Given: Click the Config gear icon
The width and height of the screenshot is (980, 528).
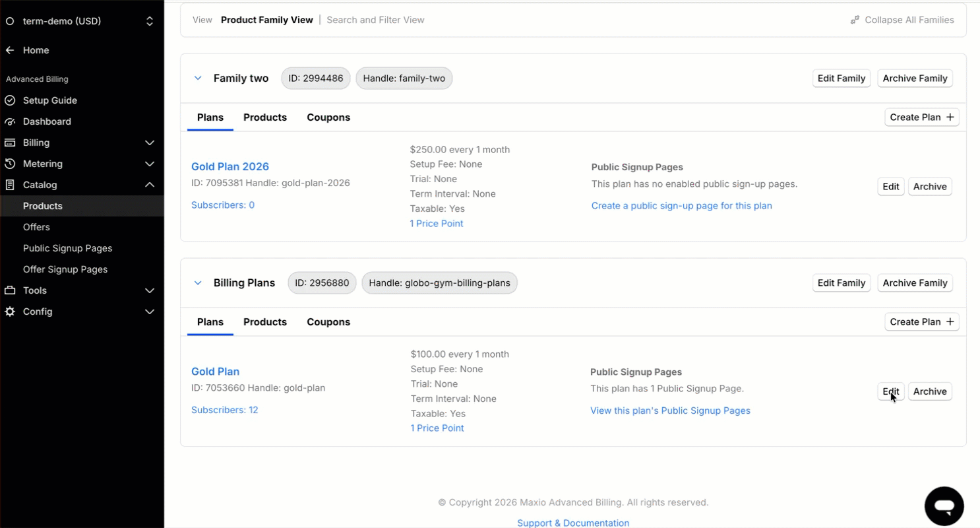Looking at the screenshot, I should tap(10, 312).
